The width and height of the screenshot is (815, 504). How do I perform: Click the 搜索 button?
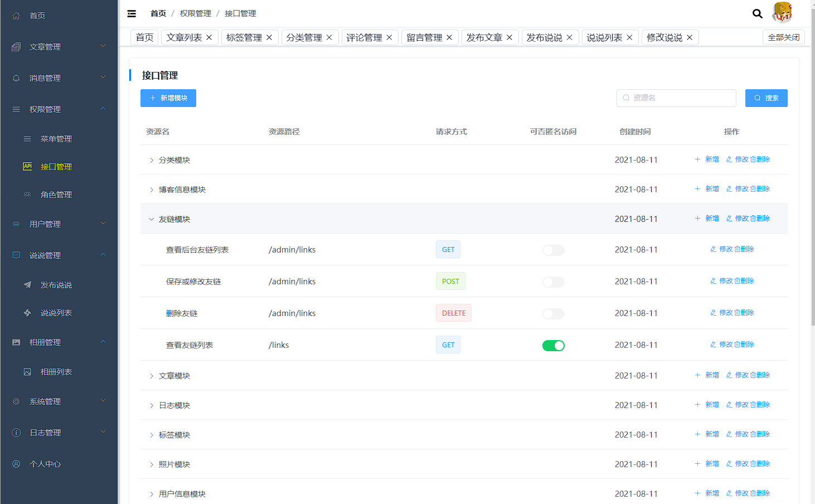click(x=766, y=98)
